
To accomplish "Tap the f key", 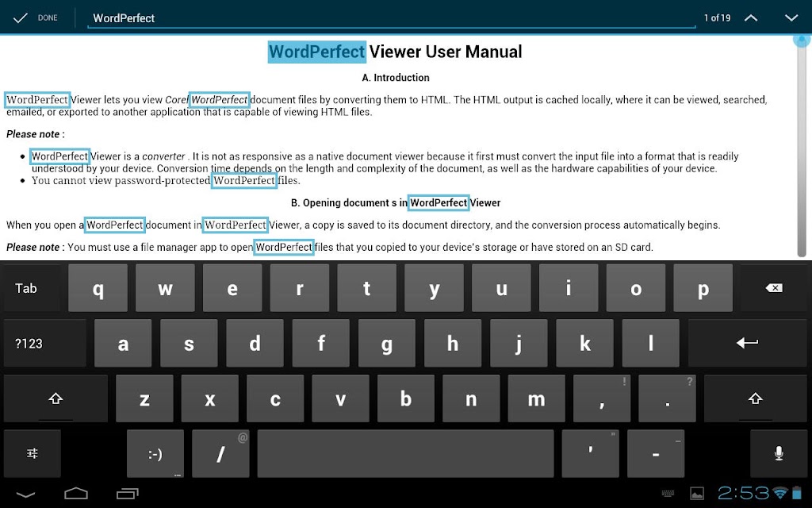I will (x=321, y=344).
